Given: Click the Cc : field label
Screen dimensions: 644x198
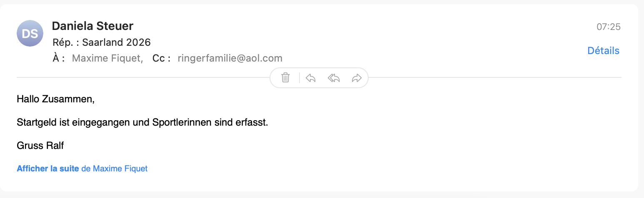Looking at the screenshot, I should click(x=162, y=58).
